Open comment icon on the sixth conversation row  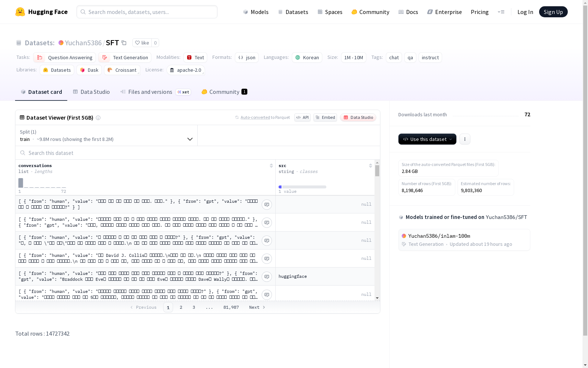(267, 295)
